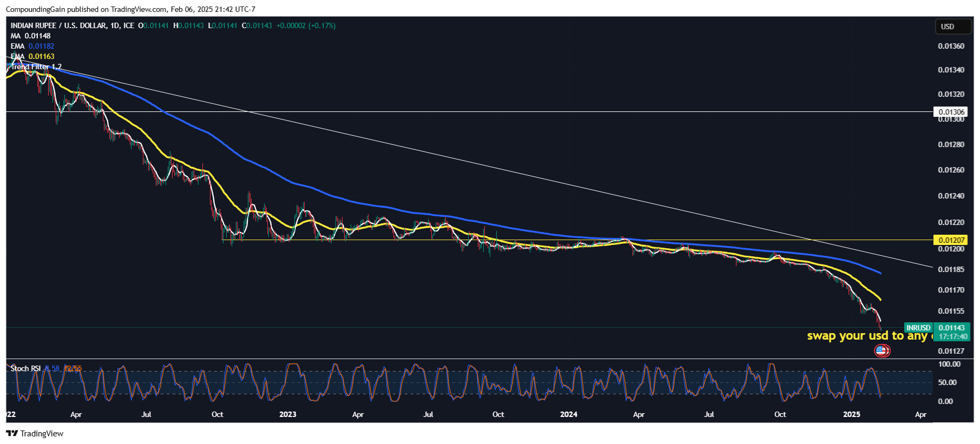The width and height of the screenshot is (980, 444).
Task: Click the 0.01220 price scale label
Action: (x=951, y=222)
